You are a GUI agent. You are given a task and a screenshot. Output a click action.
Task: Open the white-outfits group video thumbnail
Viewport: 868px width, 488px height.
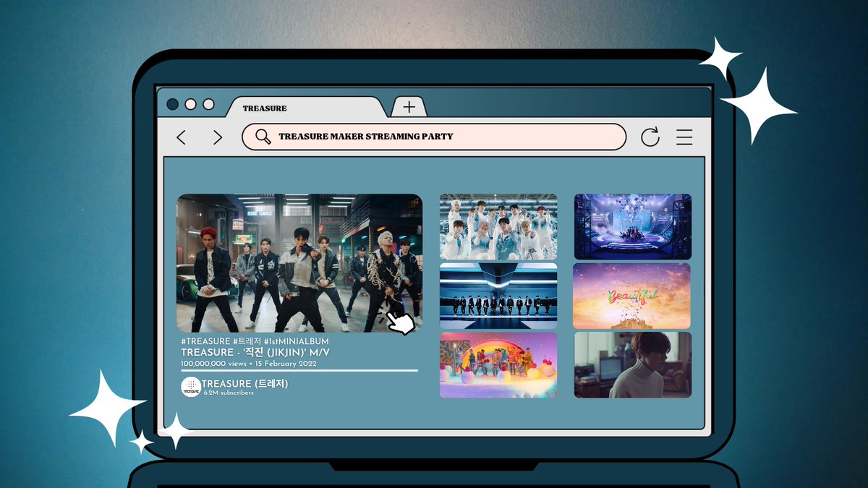pyautogui.click(x=498, y=226)
